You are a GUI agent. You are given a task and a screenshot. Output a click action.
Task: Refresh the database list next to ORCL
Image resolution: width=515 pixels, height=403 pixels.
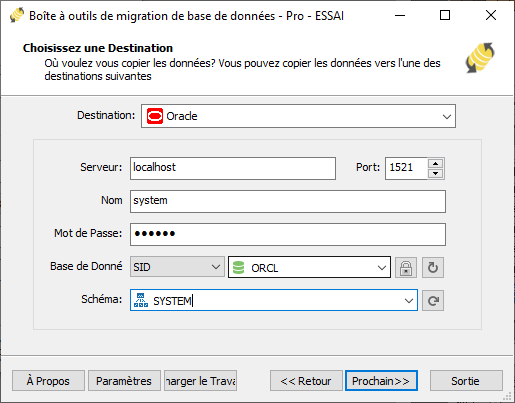coord(433,267)
